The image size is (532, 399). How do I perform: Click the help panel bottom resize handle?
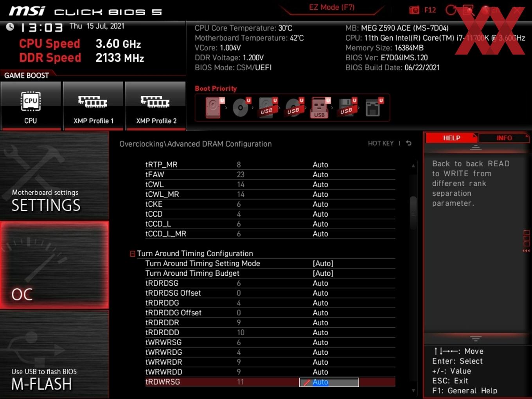click(x=476, y=338)
